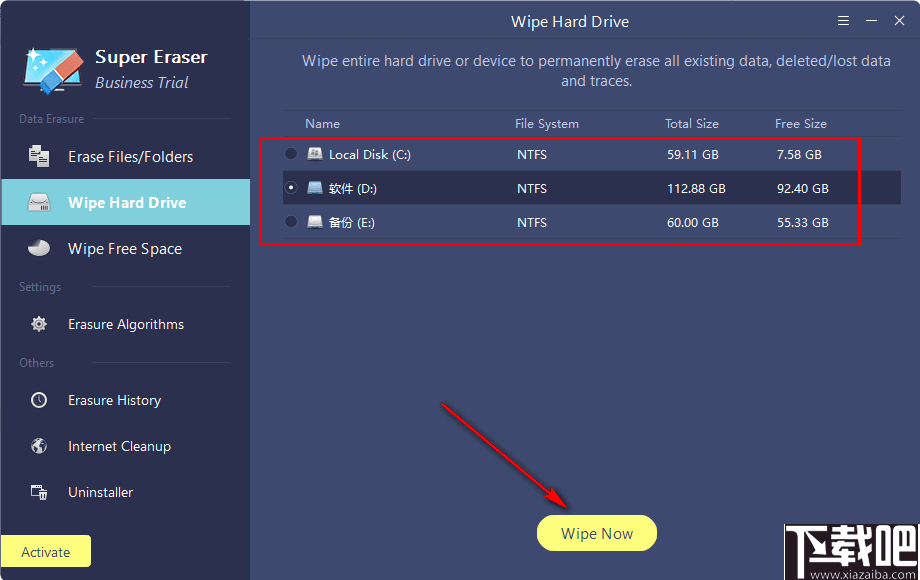The image size is (920, 580).
Task: Click the Uninstaller icon
Action: (x=39, y=492)
